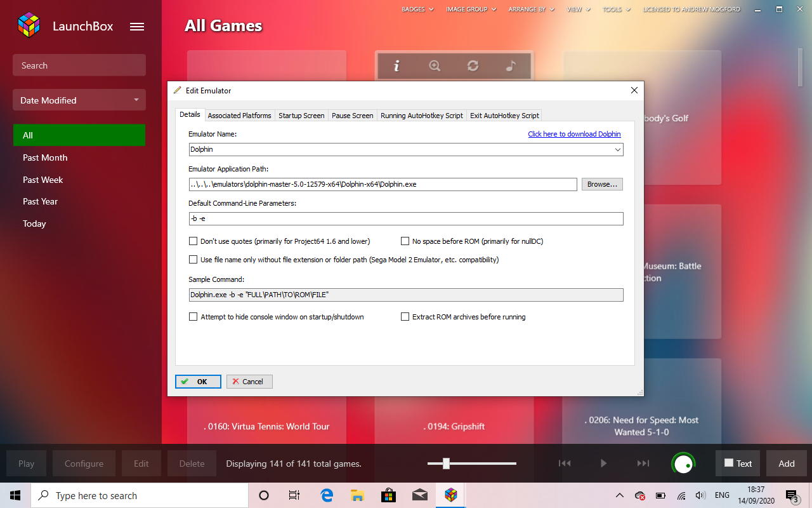Open the Arrange By menu

(x=531, y=10)
